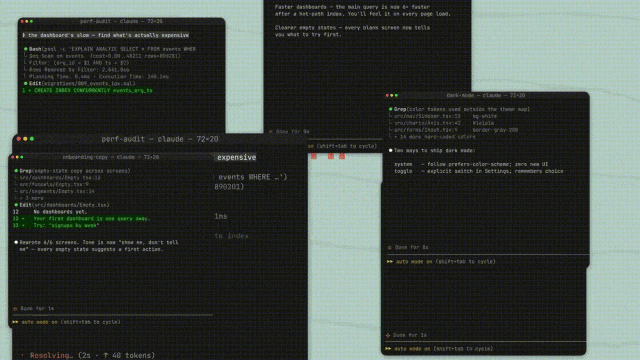
Task: Click Edit(src/dashboards/Empty.tsx) line
Action: point(62,205)
